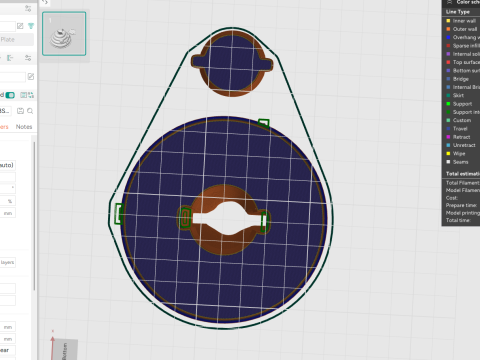This screenshot has height=360, width=480.
Task: Click the Line Type heading in legend
Action: [x=458, y=12]
